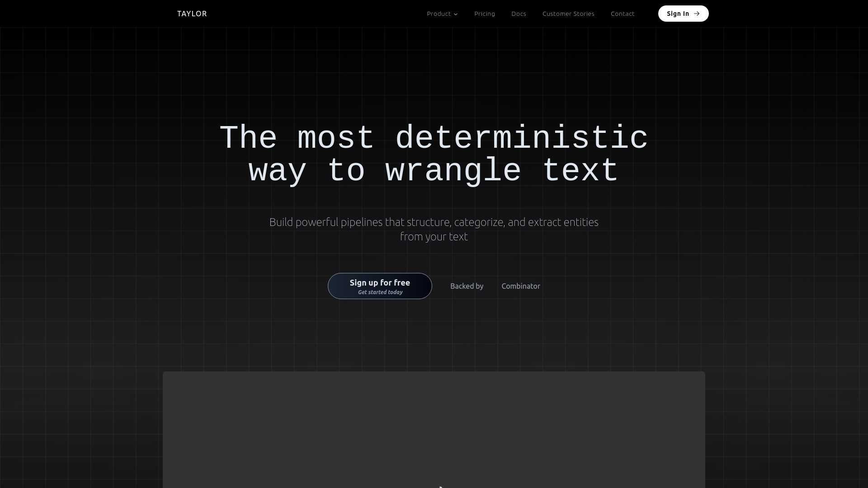Viewport: 868px width, 488px height.
Task: Open the Contact page
Action: click(623, 14)
